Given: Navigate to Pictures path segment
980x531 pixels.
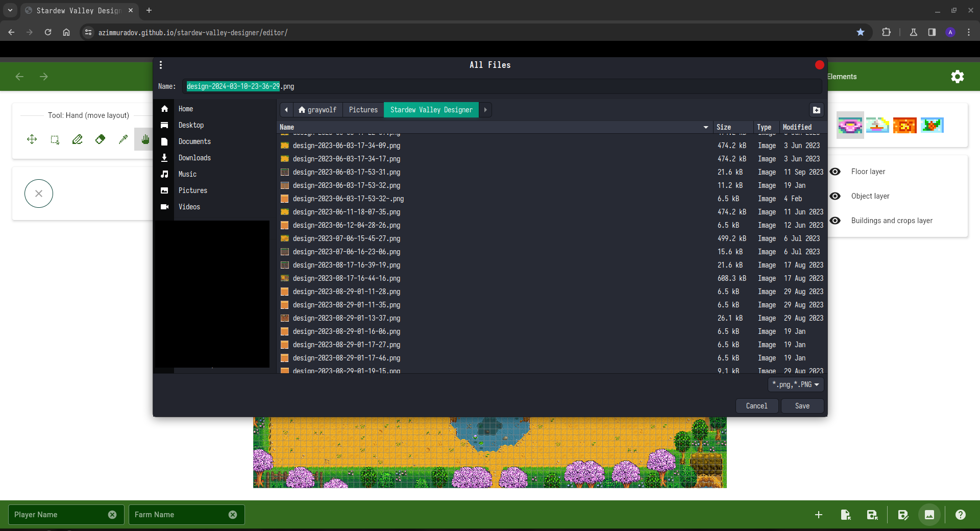Looking at the screenshot, I should [363, 110].
